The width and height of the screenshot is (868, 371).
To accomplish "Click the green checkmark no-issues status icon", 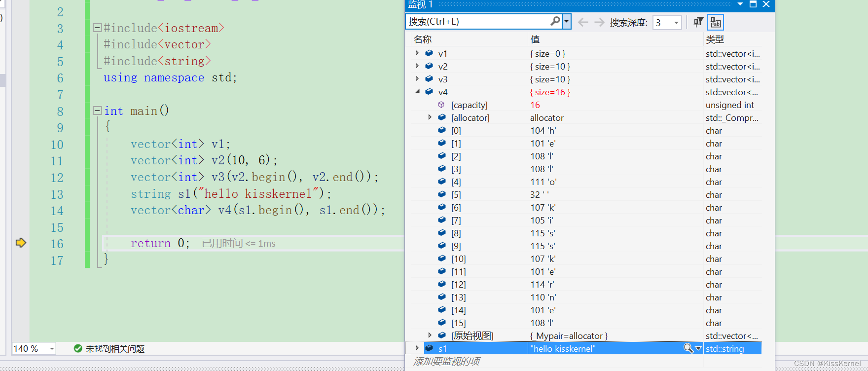I will coord(78,349).
